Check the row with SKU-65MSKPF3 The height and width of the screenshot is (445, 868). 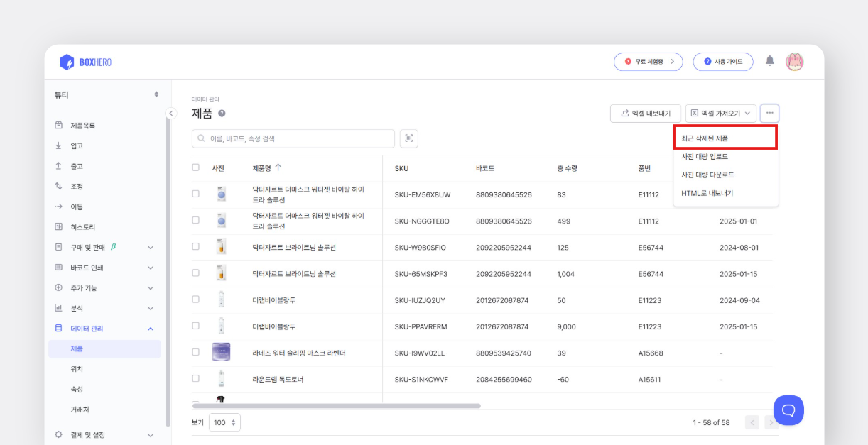[x=195, y=273]
